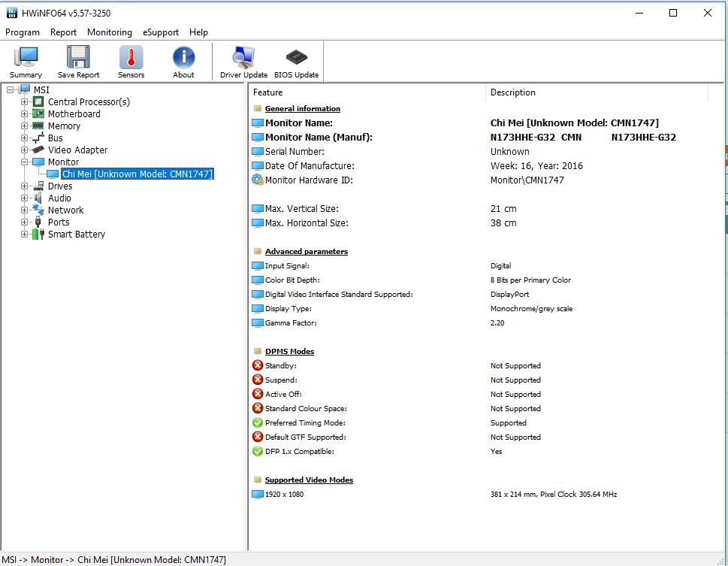Expand the Audio tree node
Viewport: 728px width, 566px height.
(24, 198)
